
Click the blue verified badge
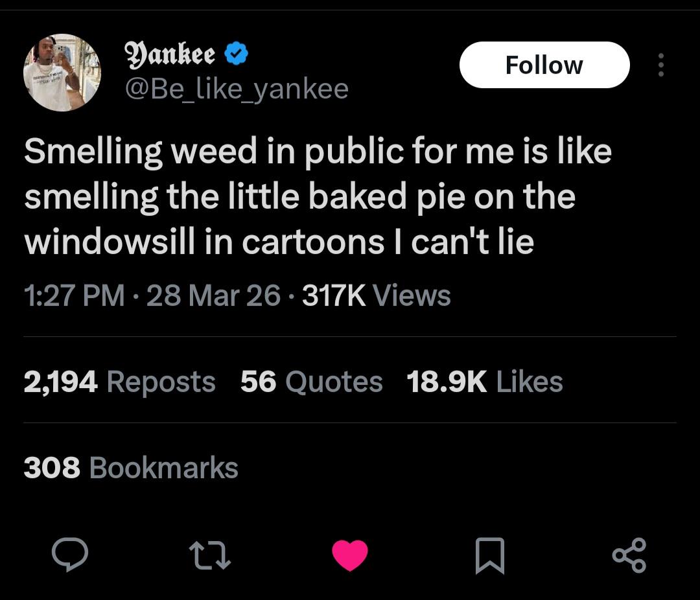click(x=236, y=56)
